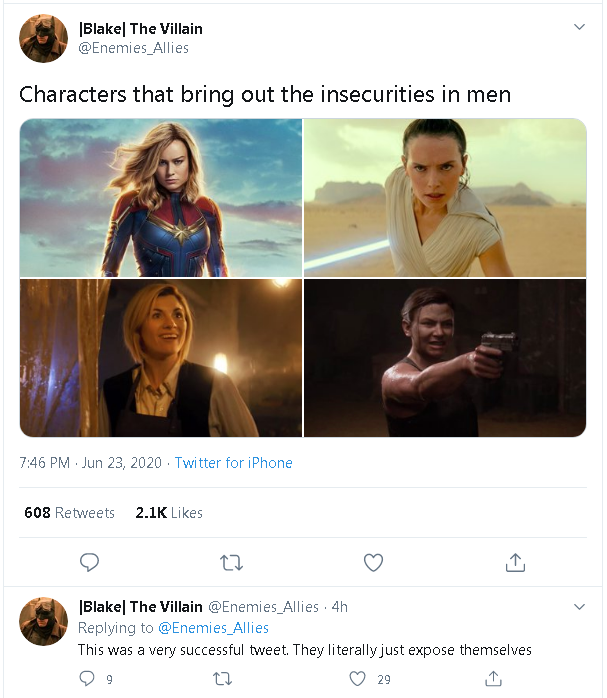Expand the reply tweet's options chevron
Viewport: 607px width, 698px height.
pos(579,607)
